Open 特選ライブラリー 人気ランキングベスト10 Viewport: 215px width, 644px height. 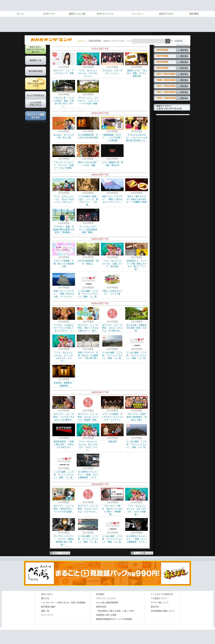tap(172, 108)
